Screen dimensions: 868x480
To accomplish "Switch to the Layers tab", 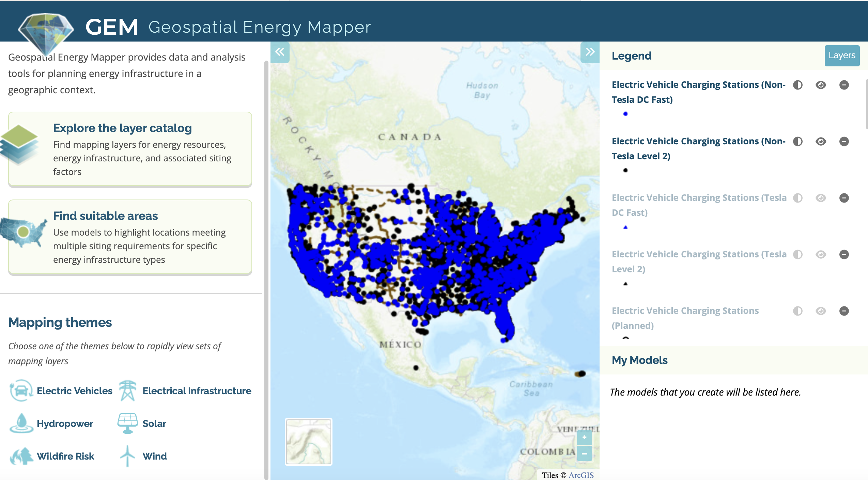I will [841, 55].
